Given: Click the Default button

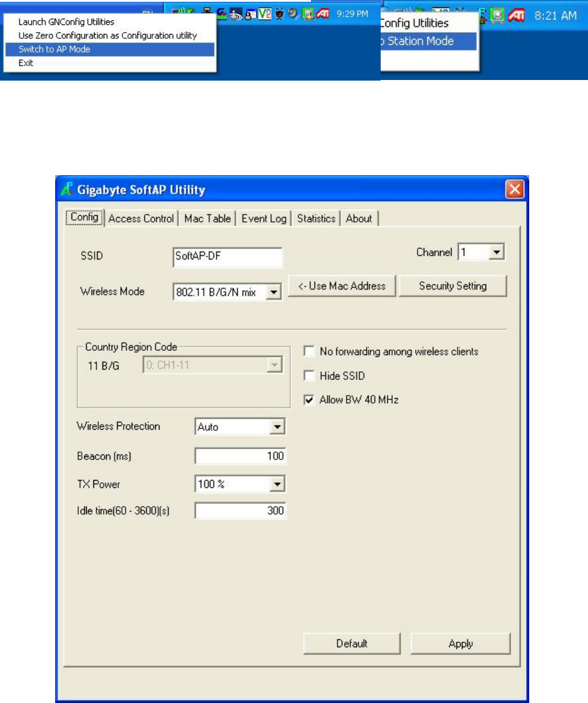Looking at the screenshot, I should tap(352, 644).
